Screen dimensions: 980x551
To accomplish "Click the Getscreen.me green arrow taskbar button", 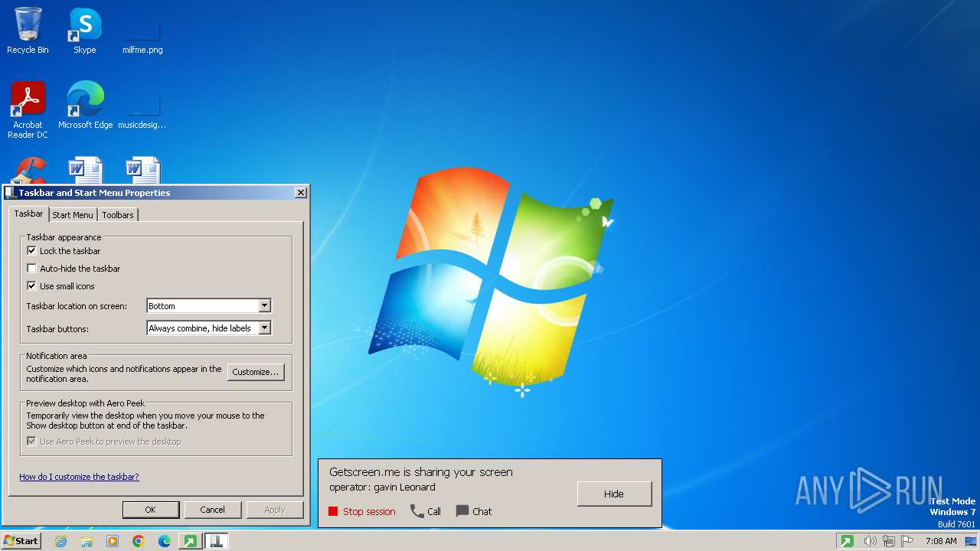I will pyautogui.click(x=190, y=541).
